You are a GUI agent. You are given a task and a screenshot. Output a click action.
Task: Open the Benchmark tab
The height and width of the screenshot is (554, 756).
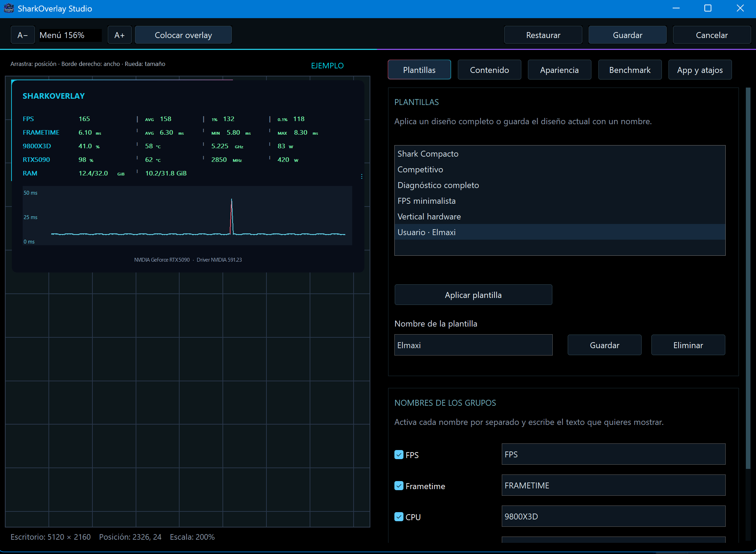[x=630, y=70]
